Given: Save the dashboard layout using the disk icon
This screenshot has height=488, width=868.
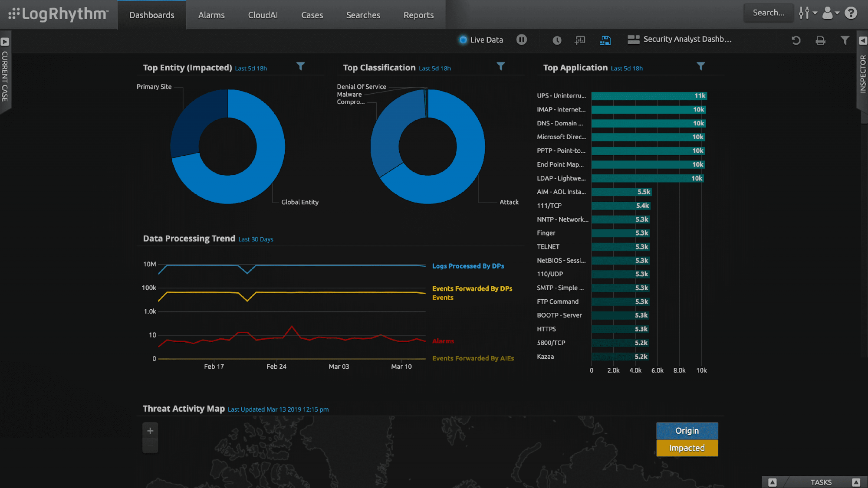Looking at the screenshot, I should tap(605, 40).
